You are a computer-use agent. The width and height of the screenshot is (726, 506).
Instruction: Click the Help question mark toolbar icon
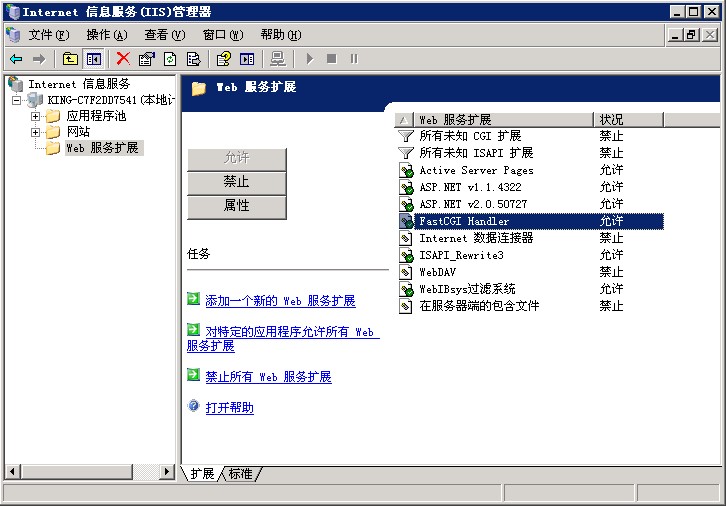pyautogui.click(x=224, y=59)
